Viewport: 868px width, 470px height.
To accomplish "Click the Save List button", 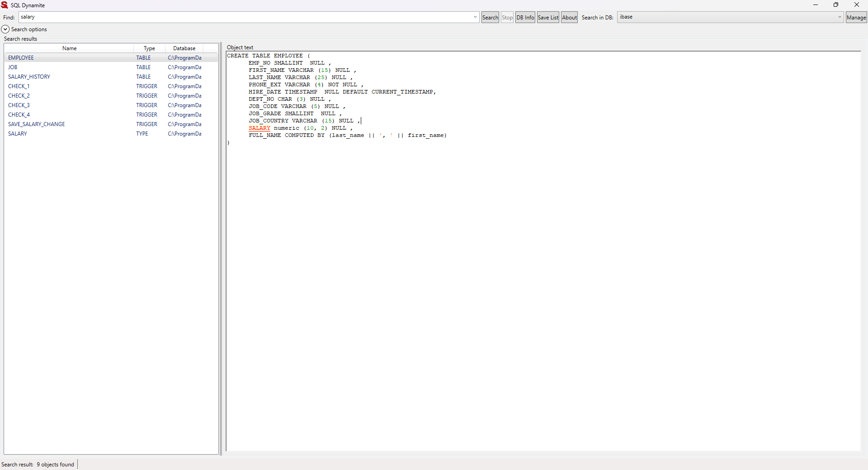I will (x=548, y=18).
